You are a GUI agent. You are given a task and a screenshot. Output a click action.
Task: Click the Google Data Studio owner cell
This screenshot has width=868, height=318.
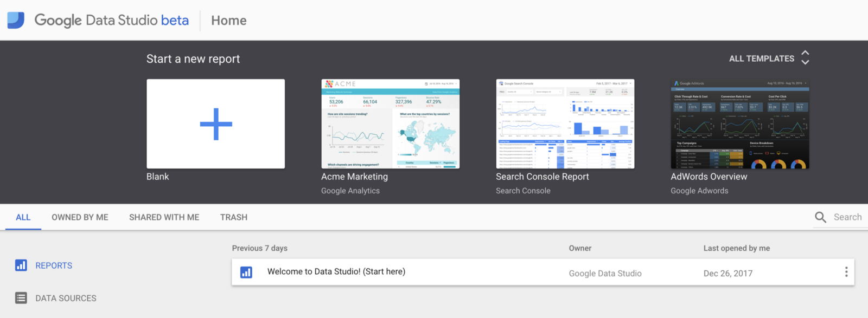point(605,274)
